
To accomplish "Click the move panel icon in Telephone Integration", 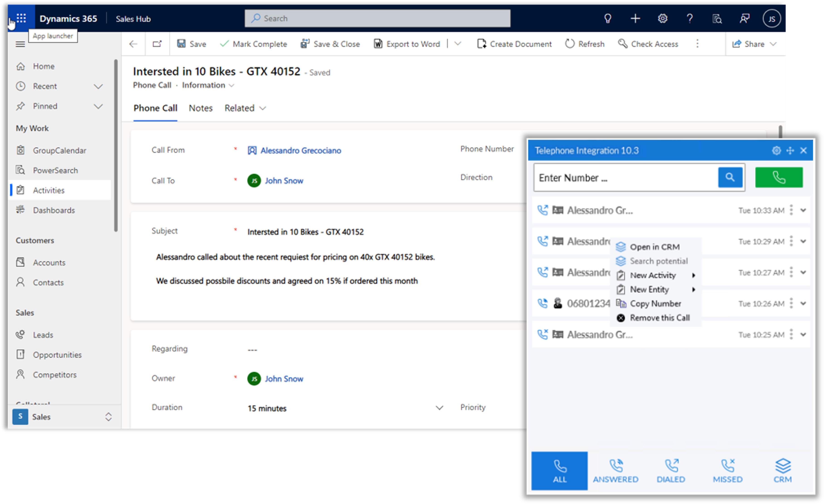I will pos(790,150).
